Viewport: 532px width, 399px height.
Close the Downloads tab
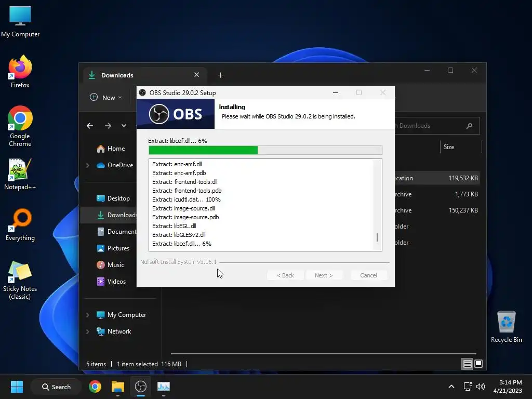pos(197,75)
